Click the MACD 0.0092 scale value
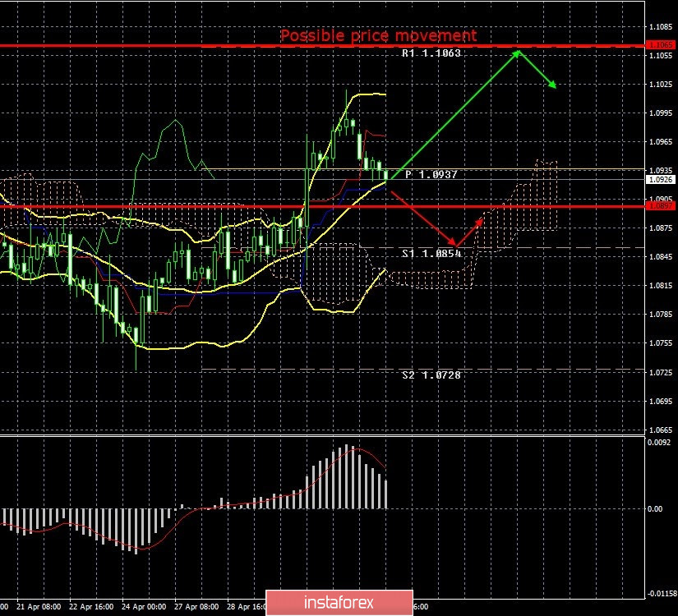Viewport: 678px width, 616px height. pos(658,442)
